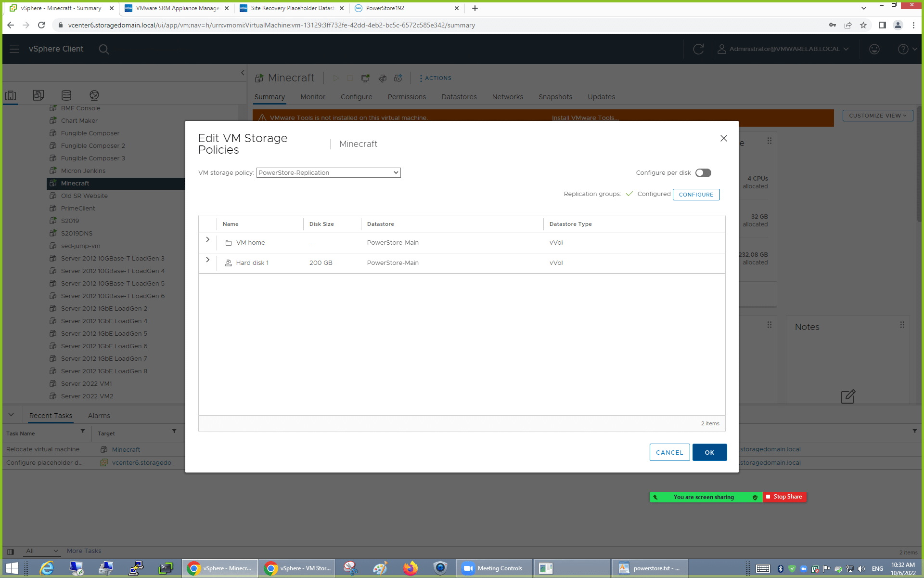Open the vSphere Client hamburger menu
Viewport: 924px width, 578px height.
(x=14, y=49)
